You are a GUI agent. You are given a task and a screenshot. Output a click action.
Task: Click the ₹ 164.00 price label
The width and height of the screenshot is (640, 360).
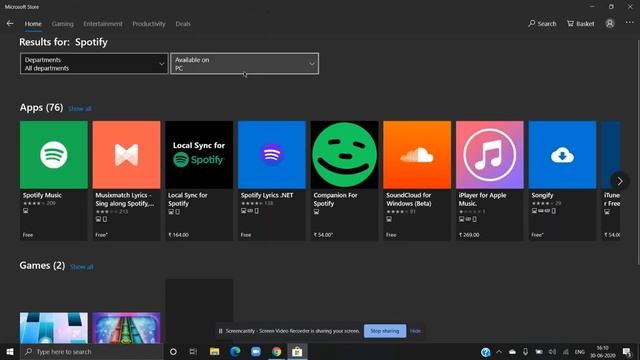coord(178,235)
